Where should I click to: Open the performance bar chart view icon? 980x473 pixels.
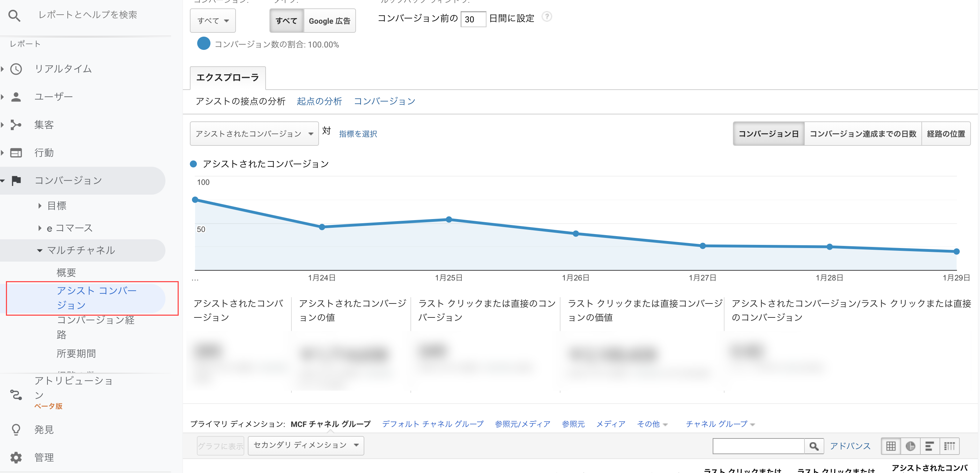click(x=930, y=446)
